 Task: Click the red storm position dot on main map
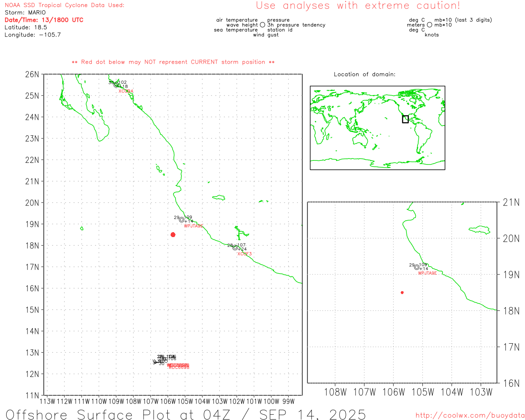[x=173, y=235]
